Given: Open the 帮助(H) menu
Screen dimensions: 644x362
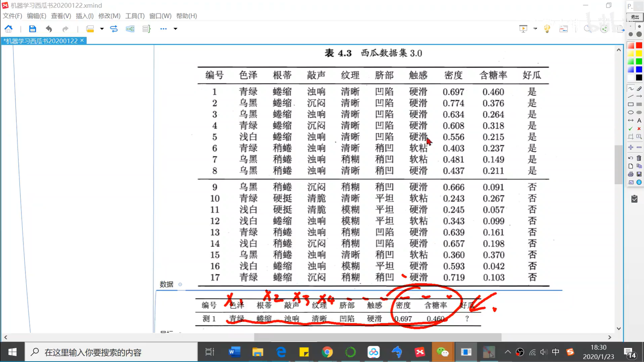Looking at the screenshot, I should [x=186, y=16].
